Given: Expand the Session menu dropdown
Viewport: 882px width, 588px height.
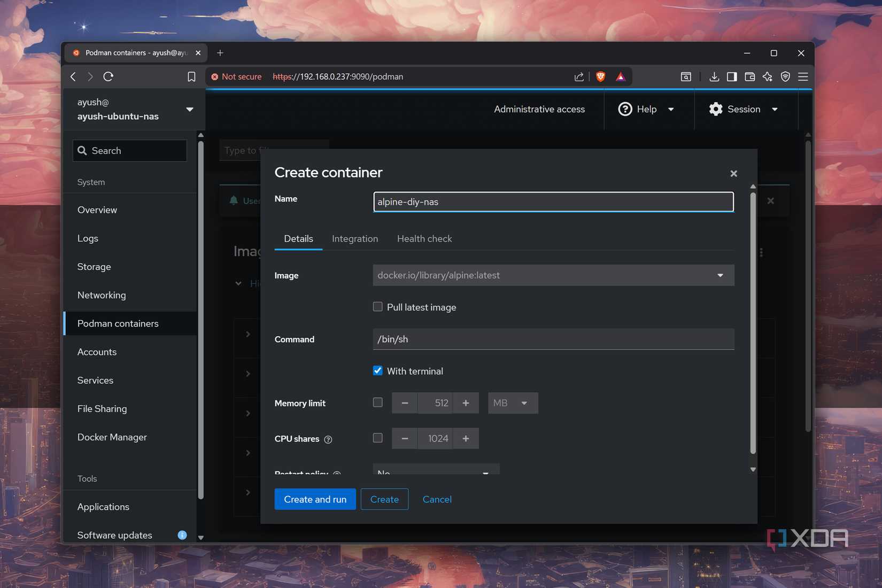Looking at the screenshot, I should click(x=744, y=109).
